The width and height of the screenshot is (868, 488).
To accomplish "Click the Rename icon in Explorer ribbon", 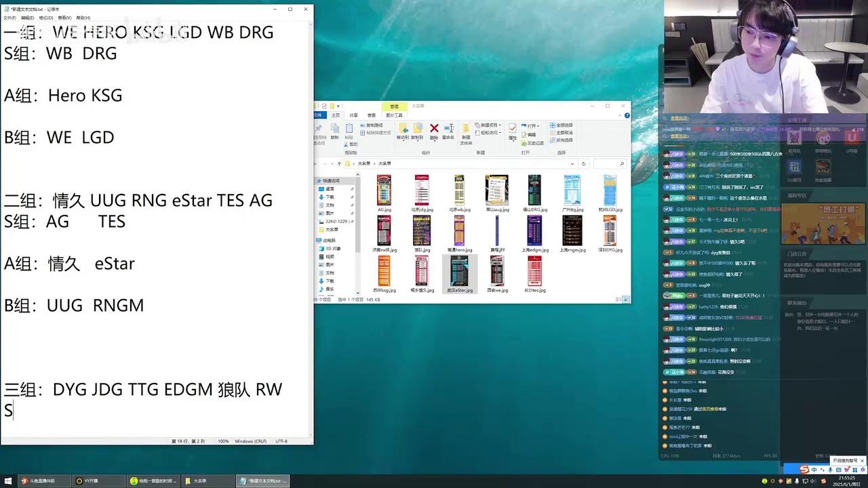I will pyautogui.click(x=448, y=129).
